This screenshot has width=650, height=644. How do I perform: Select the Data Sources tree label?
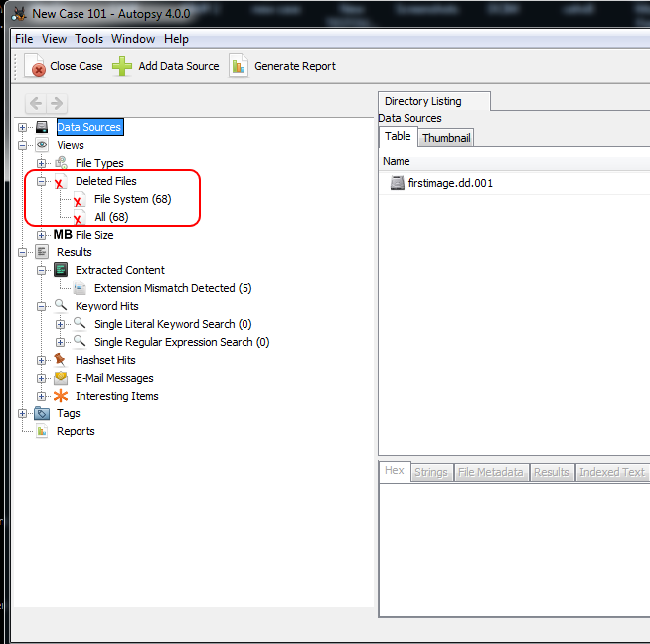click(x=89, y=127)
